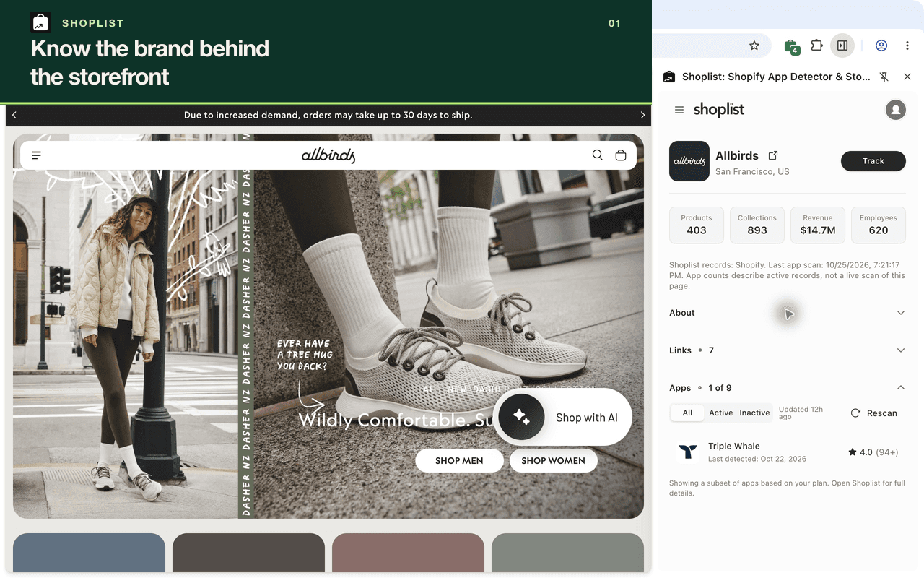Select the Active apps filter tab
Image resolution: width=924 pixels, height=578 pixels.
pyautogui.click(x=720, y=413)
